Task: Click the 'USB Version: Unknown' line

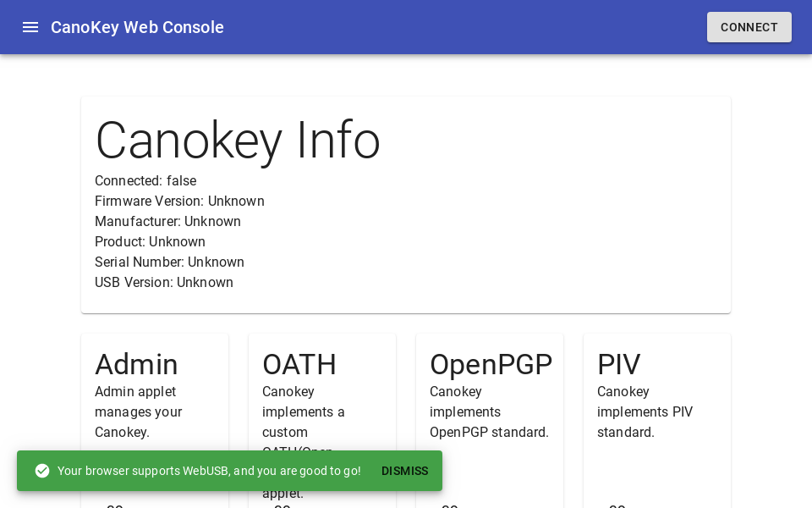Action: point(164,283)
